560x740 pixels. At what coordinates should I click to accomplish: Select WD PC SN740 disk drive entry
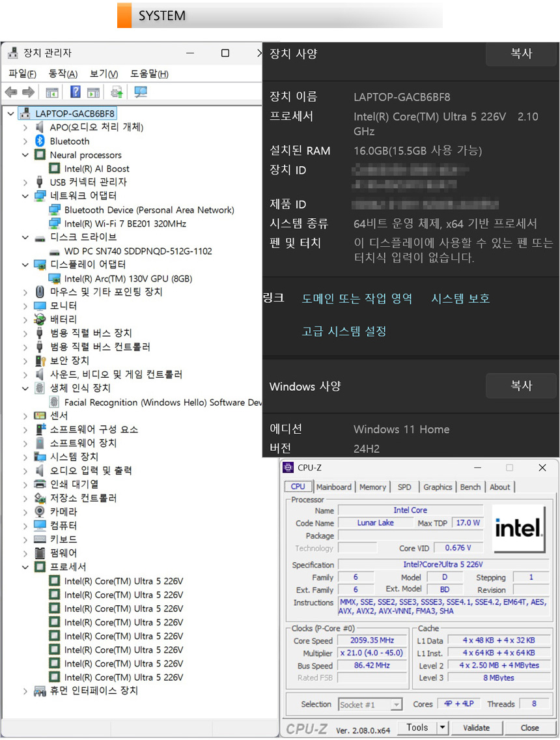point(138,251)
